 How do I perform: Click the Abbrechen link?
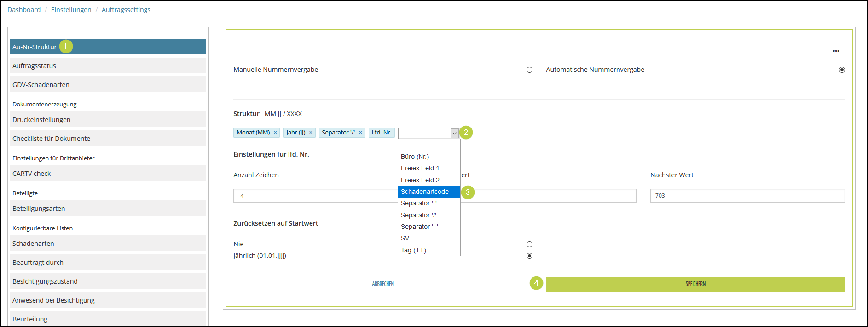(383, 284)
